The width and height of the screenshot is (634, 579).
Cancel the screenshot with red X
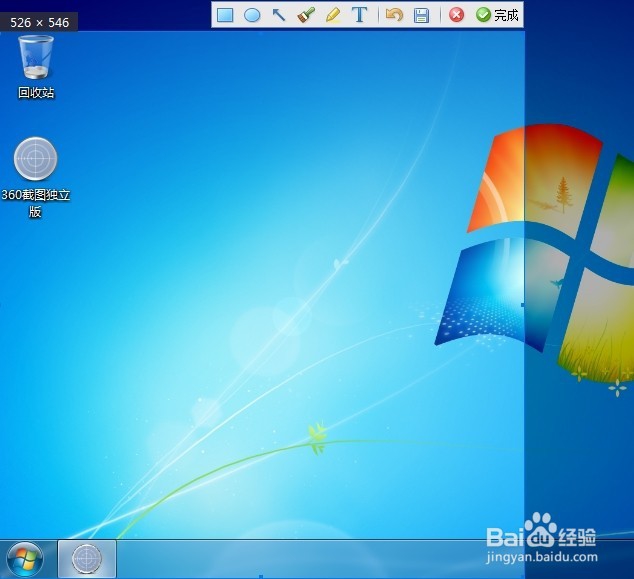pyautogui.click(x=456, y=15)
